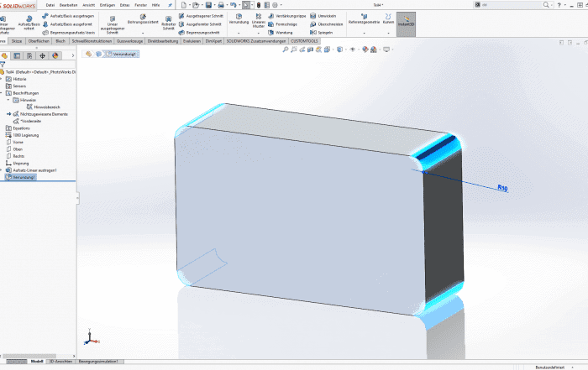The image size is (588, 370).
Task: Click the R10 dimension label on the model
Action: [x=502, y=188]
